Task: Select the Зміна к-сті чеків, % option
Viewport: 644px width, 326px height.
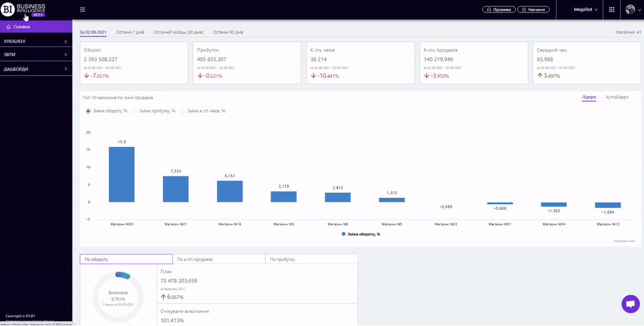Action: click(183, 111)
